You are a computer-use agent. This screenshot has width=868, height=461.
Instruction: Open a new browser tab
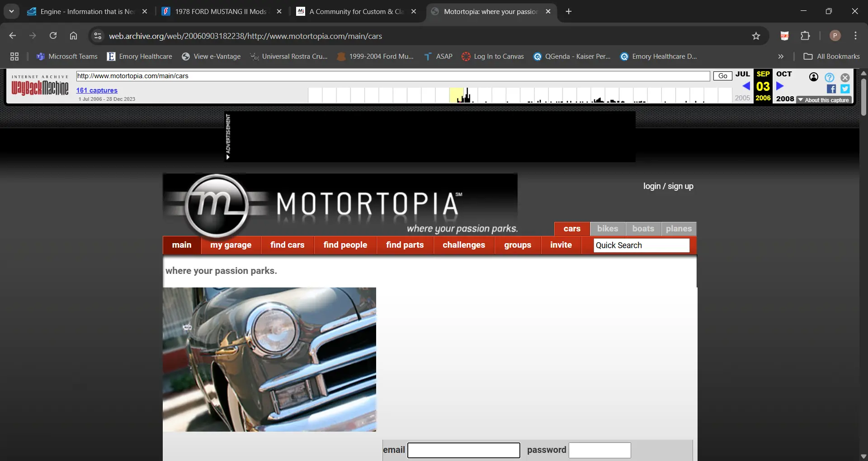pyautogui.click(x=569, y=11)
